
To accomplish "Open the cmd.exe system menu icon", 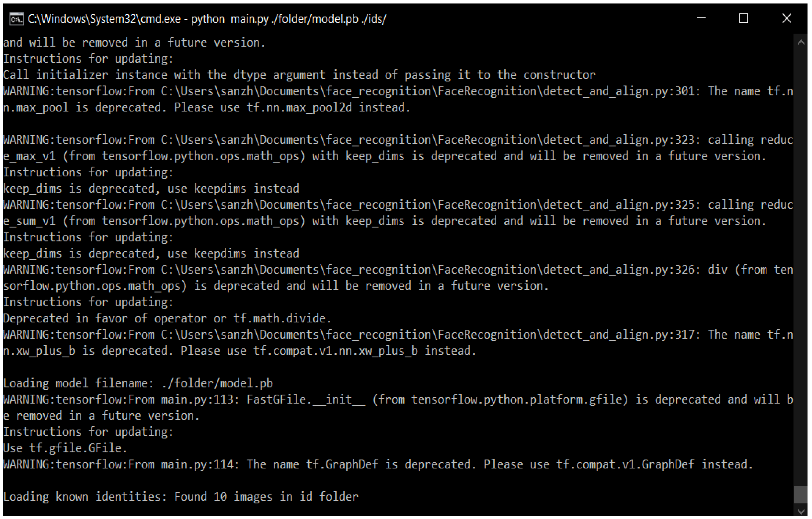I will tap(16, 19).
